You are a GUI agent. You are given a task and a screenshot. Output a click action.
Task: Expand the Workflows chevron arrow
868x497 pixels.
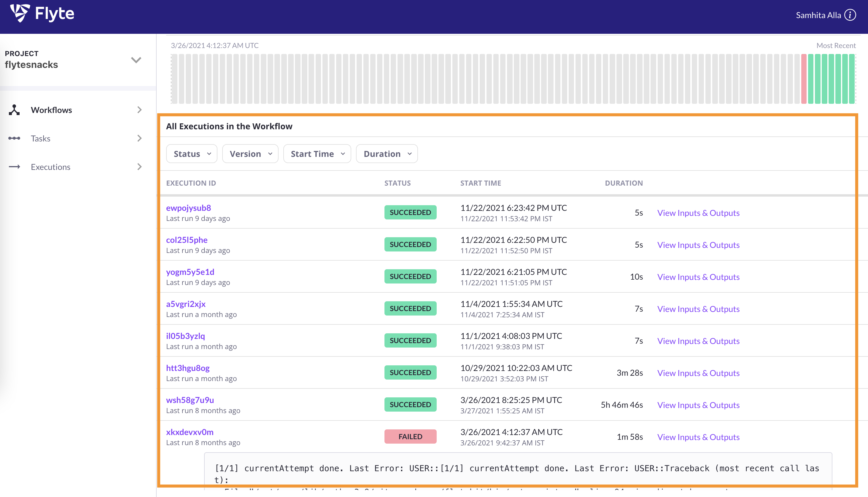[x=139, y=110]
